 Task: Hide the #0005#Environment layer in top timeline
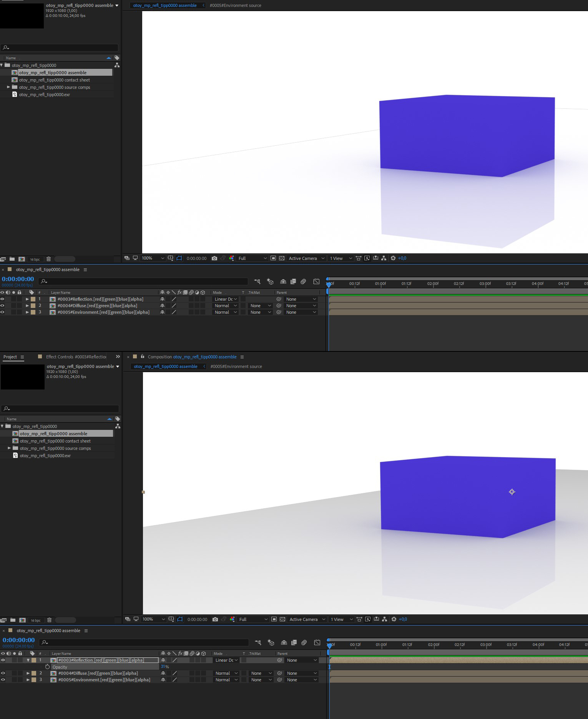tap(2, 312)
